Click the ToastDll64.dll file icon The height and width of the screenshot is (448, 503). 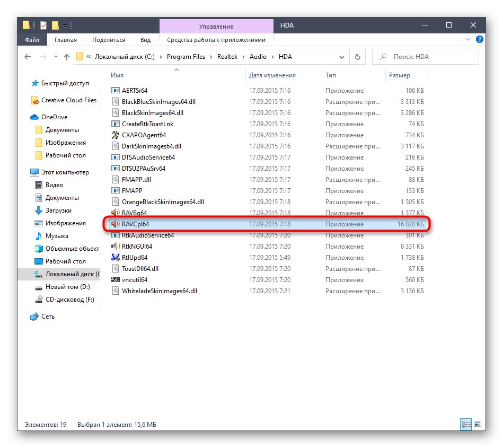[115, 269]
